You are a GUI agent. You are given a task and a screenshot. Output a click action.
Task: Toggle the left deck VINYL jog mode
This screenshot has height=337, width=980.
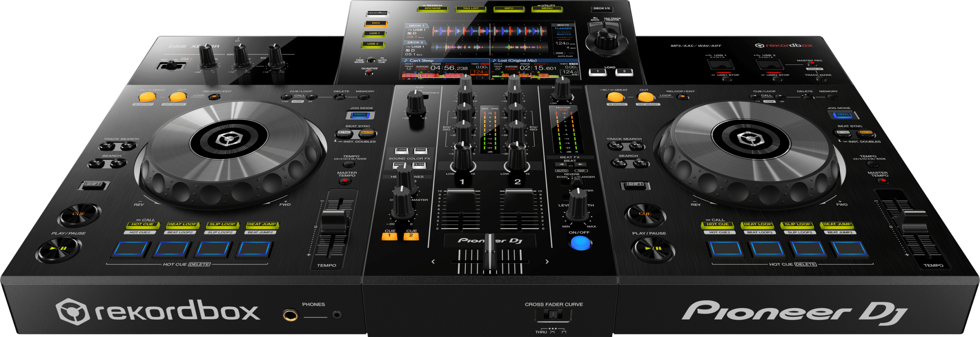360,115
